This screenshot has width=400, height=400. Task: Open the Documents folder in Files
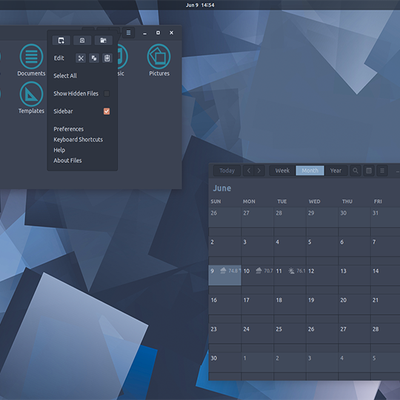[x=31, y=60]
